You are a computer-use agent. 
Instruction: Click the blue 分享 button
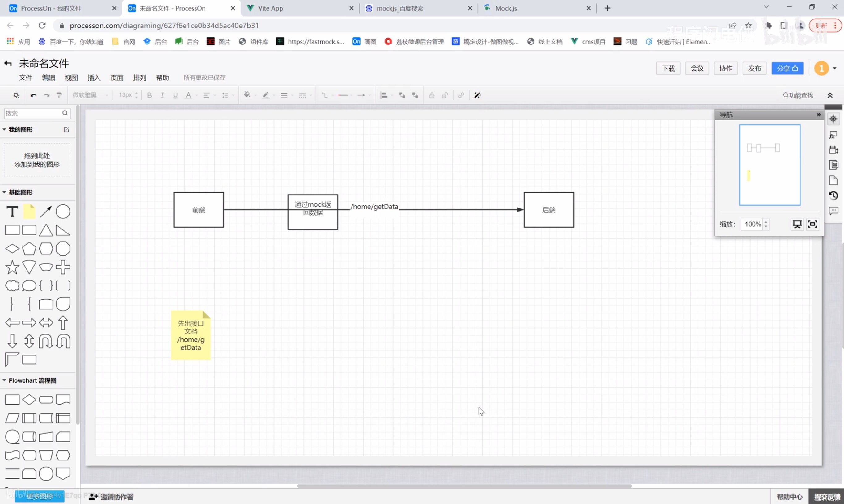point(787,68)
